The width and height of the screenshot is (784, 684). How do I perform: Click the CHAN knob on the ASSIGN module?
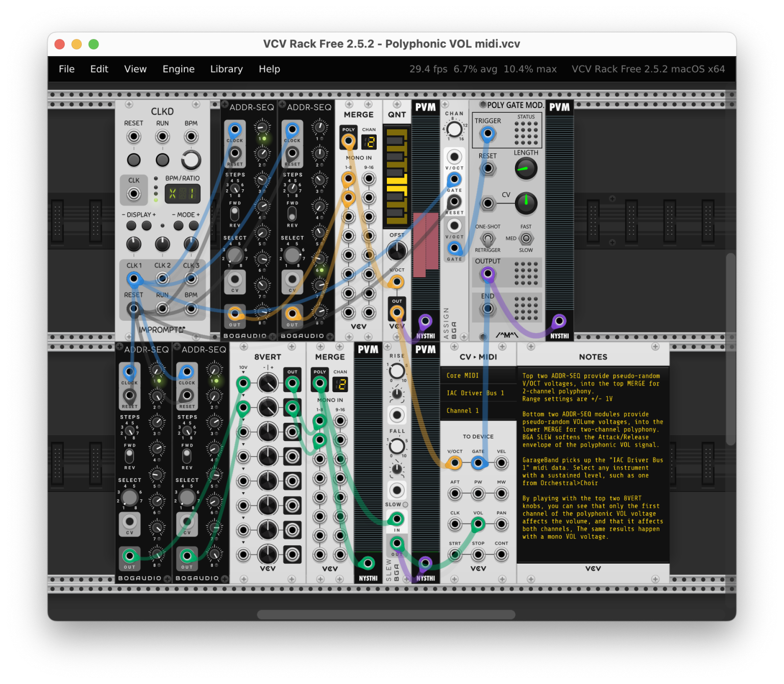coord(454,129)
